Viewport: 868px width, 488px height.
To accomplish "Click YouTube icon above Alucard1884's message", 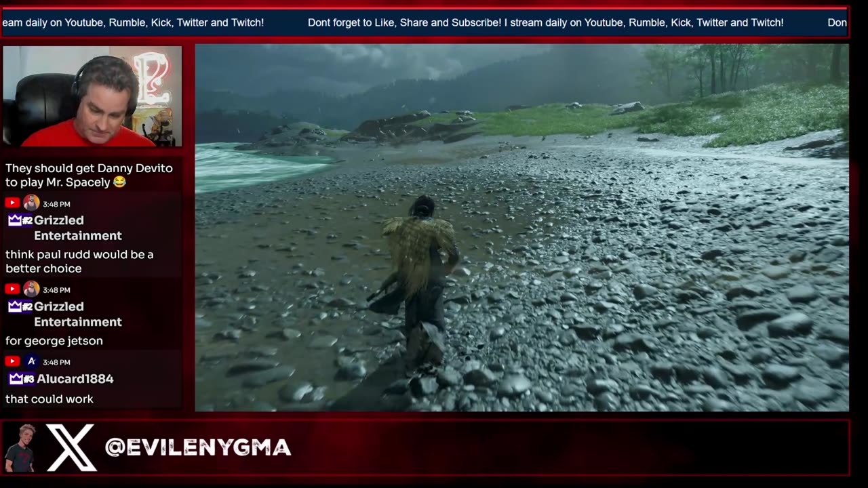I will (x=12, y=361).
